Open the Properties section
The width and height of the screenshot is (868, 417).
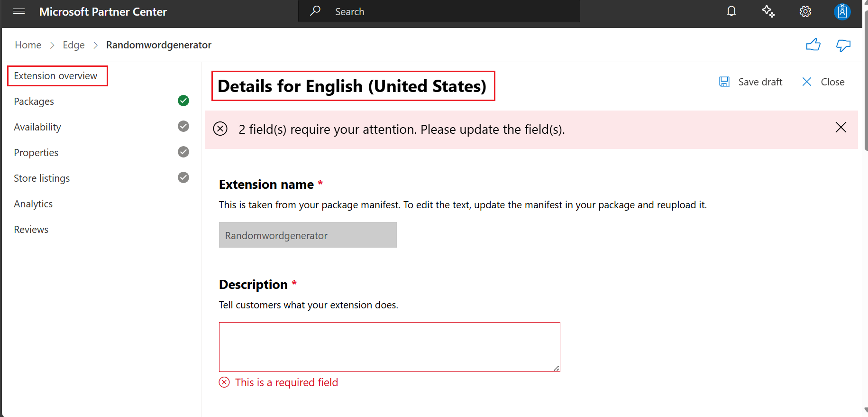click(x=36, y=153)
